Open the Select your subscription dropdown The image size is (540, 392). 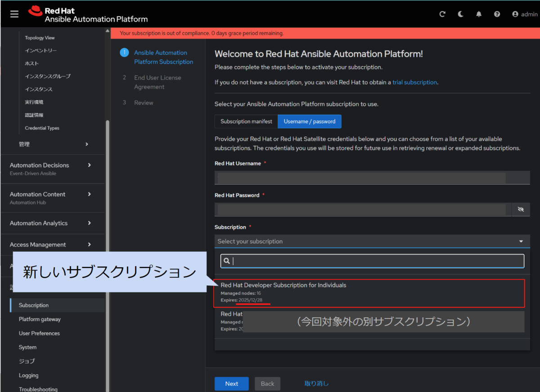tap(372, 241)
